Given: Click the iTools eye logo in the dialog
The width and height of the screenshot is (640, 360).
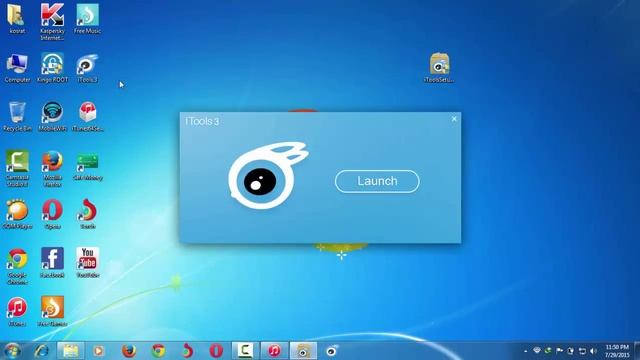Looking at the screenshot, I should (268, 176).
